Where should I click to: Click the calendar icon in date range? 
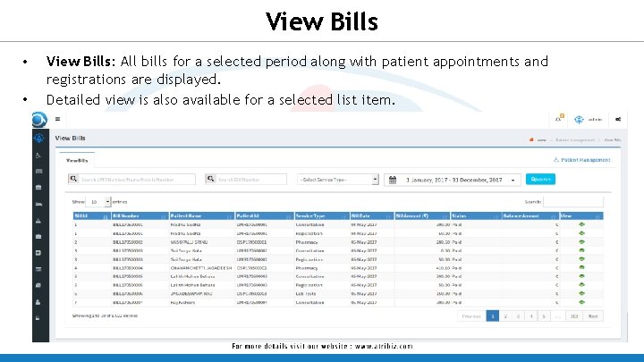pyautogui.click(x=393, y=180)
